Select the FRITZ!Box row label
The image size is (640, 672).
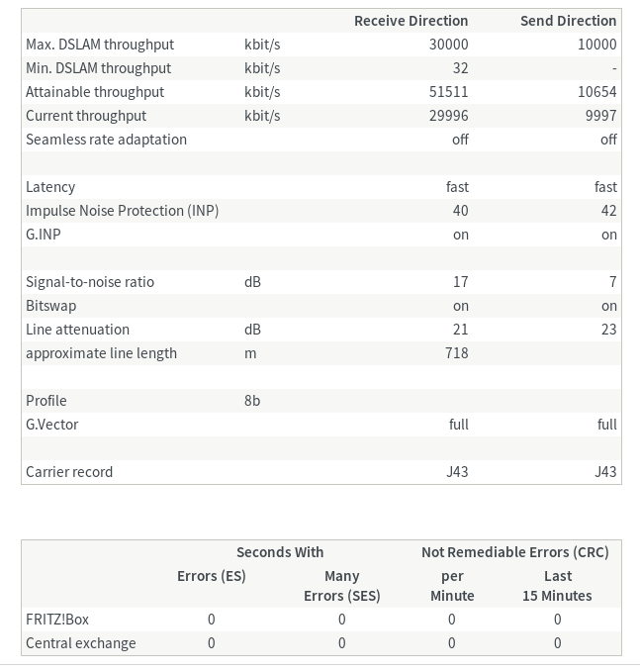tap(57, 620)
